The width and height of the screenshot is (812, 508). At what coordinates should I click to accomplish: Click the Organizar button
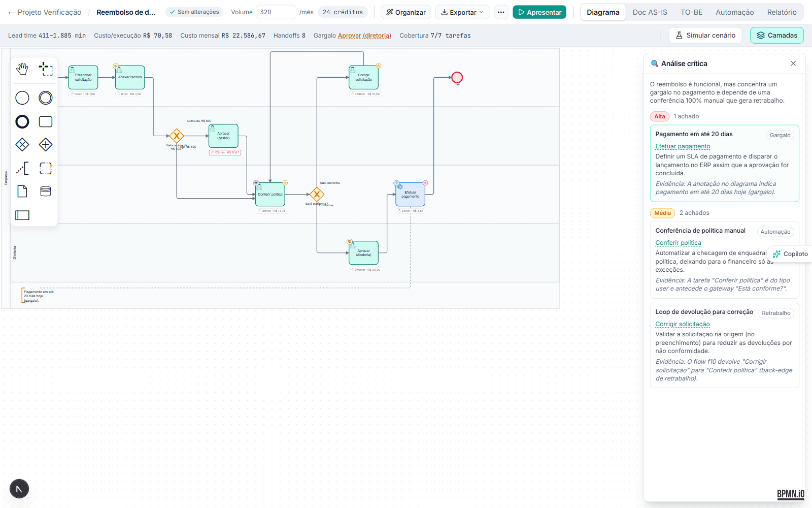(406, 12)
